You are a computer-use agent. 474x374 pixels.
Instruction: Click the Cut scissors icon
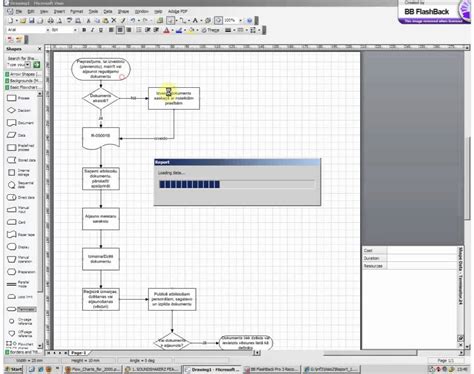(x=88, y=21)
